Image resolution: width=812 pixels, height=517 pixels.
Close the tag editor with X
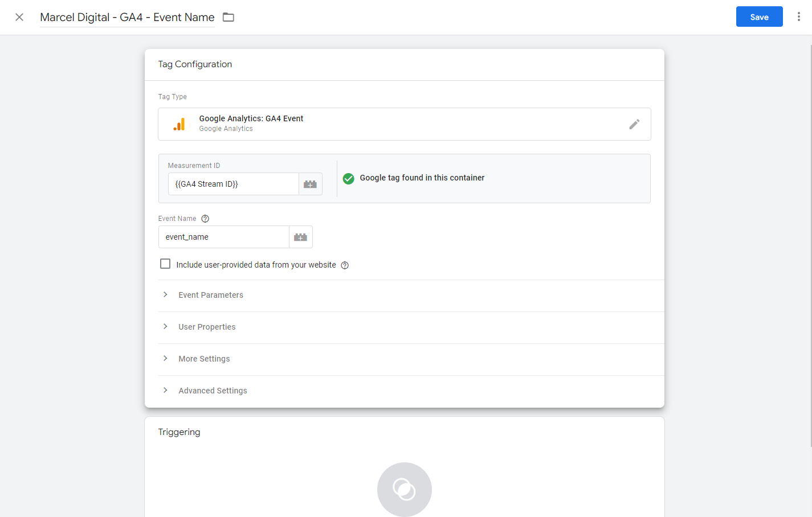(19, 17)
